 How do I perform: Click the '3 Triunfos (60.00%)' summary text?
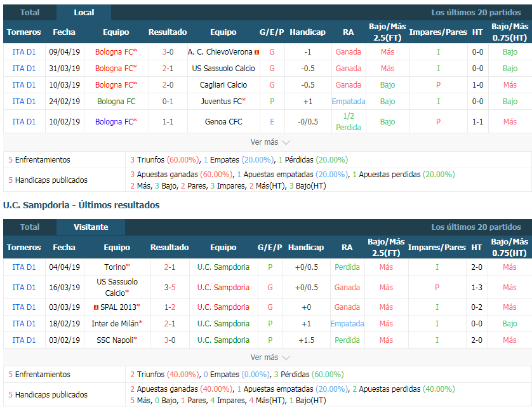click(x=164, y=160)
